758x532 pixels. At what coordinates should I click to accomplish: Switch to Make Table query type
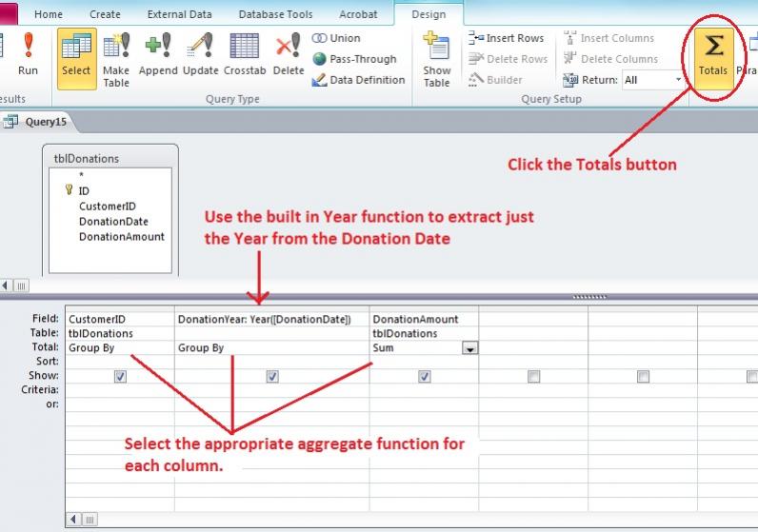tap(116, 60)
